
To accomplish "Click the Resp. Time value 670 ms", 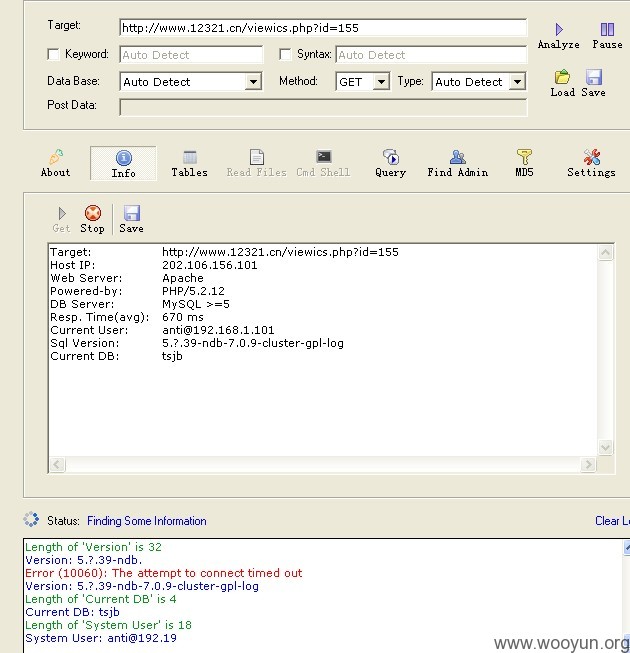I will (x=183, y=317).
